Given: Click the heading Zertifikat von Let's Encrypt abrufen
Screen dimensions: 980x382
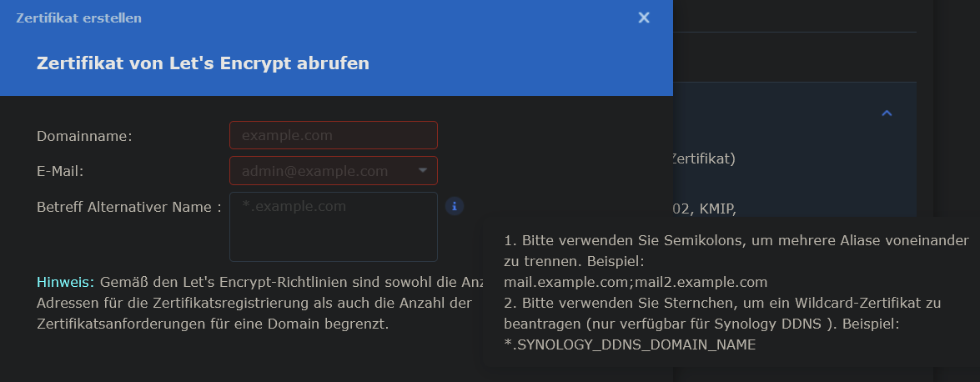Looking at the screenshot, I should click(x=204, y=63).
